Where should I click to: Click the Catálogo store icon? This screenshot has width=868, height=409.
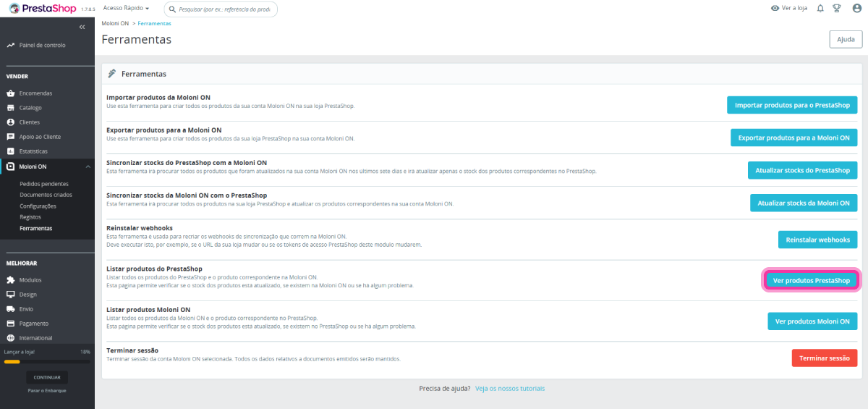coord(11,108)
